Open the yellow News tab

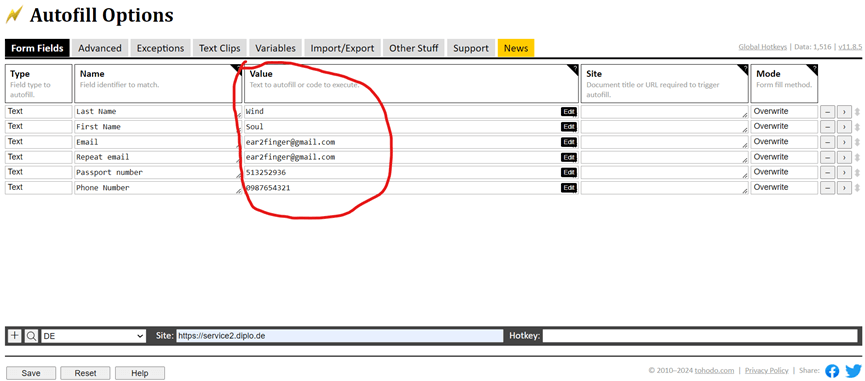tap(516, 48)
